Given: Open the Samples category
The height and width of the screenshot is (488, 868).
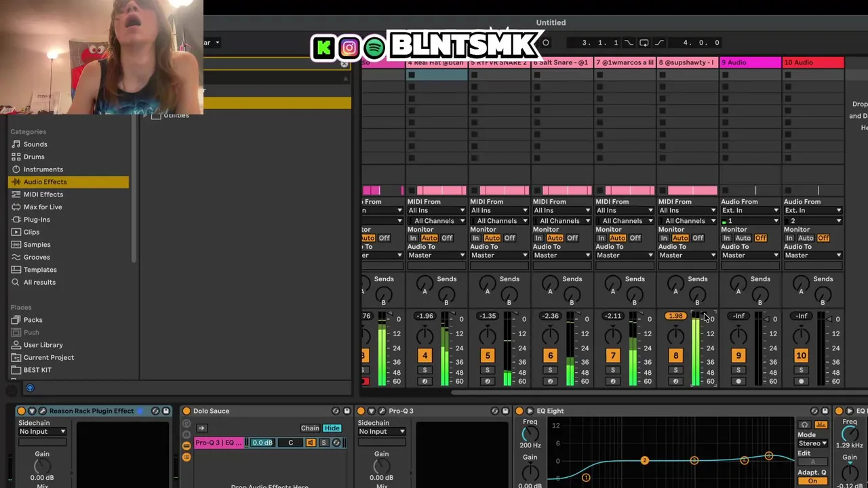Looking at the screenshot, I should tap(37, 245).
